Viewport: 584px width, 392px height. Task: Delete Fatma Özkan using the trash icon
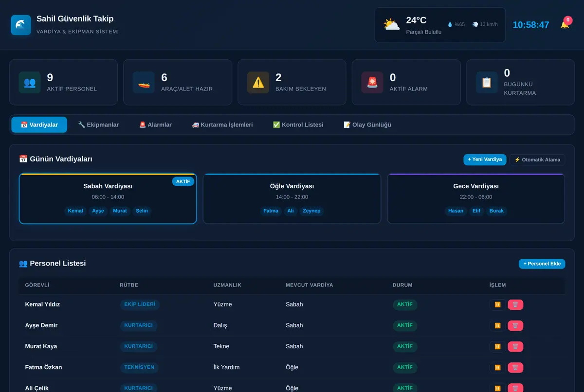click(x=515, y=368)
